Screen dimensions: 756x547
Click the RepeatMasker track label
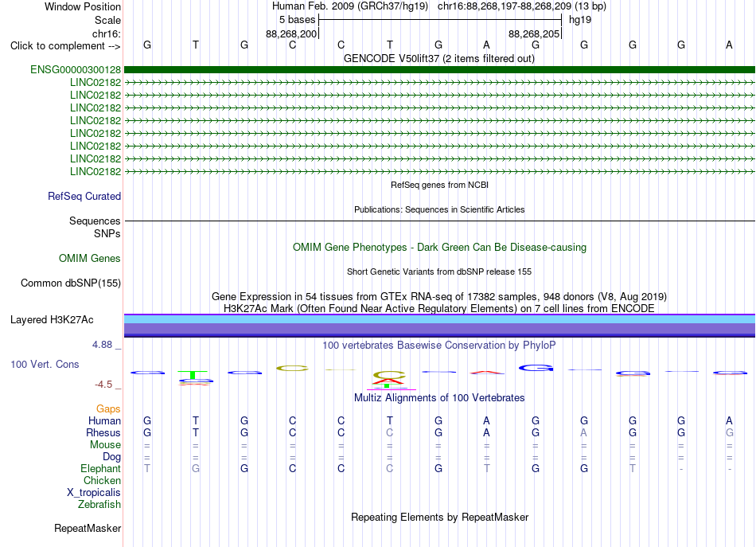click(x=88, y=528)
